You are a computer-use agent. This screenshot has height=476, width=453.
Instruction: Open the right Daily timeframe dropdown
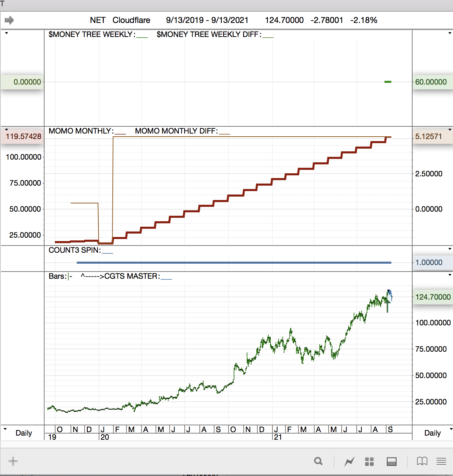451,429
